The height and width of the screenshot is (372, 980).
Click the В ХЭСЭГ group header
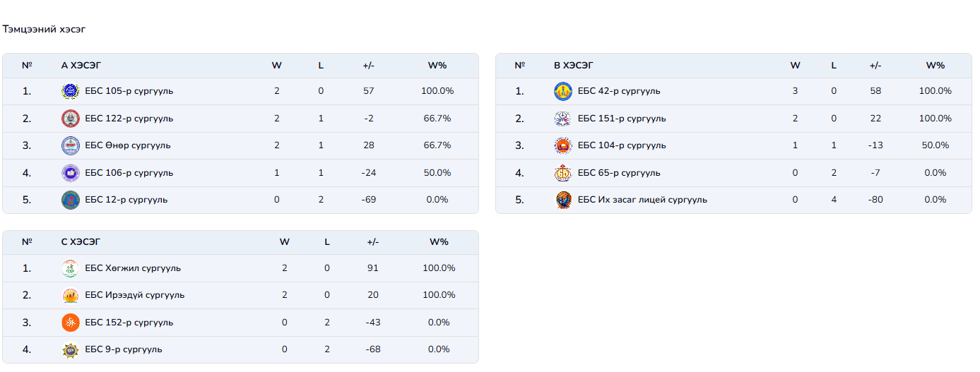574,66
